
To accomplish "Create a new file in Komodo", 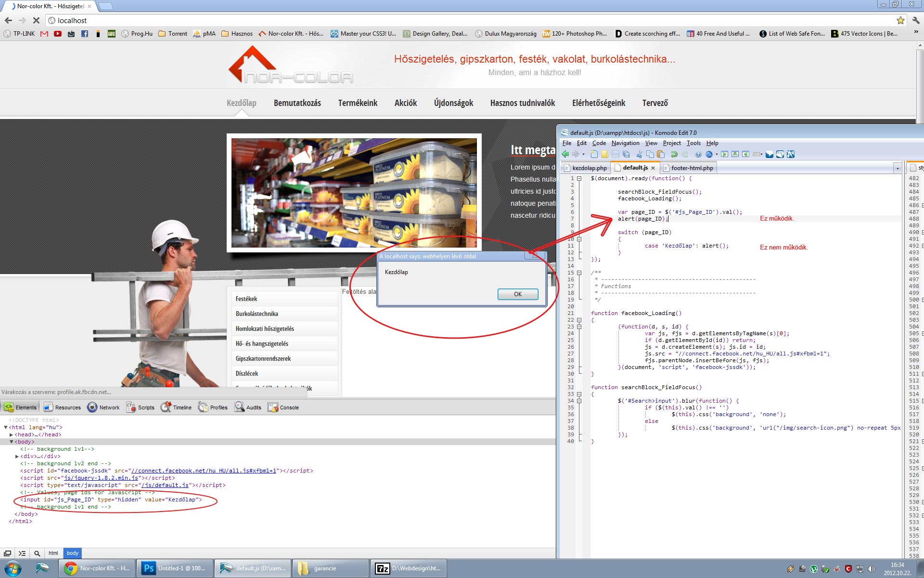I will tap(594, 154).
